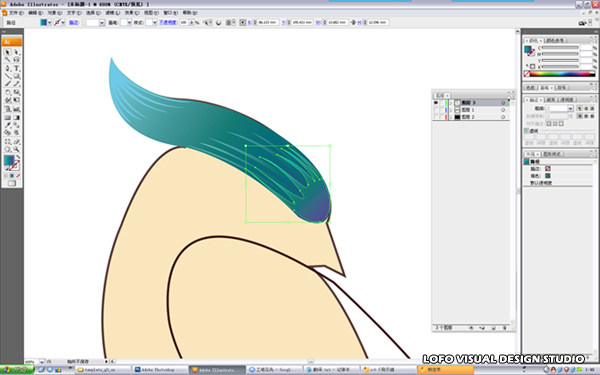Image resolution: width=600 pixels, height=375 pixels.
Task: Select the Eyedropper tool
Action: click(7, 125)
